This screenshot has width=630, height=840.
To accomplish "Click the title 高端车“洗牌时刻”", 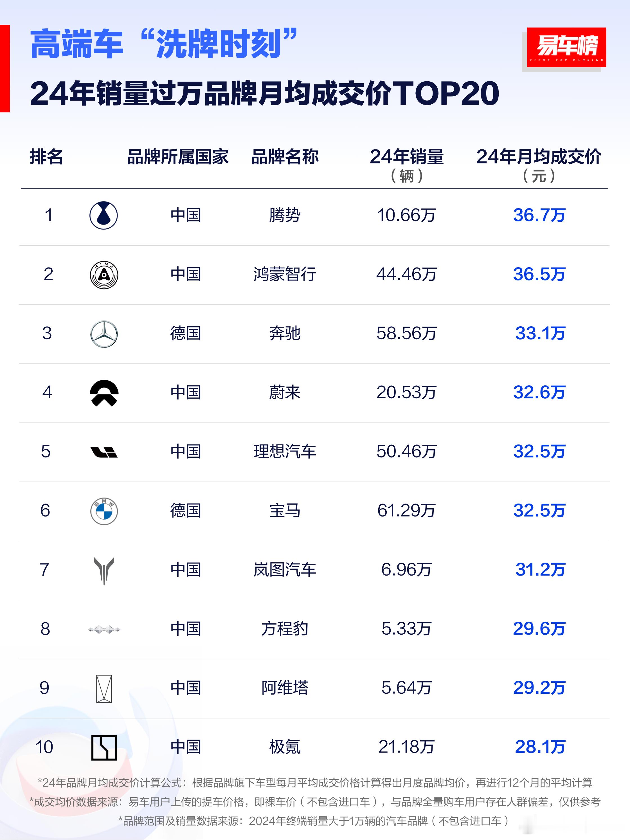I will tap(164, 44).
